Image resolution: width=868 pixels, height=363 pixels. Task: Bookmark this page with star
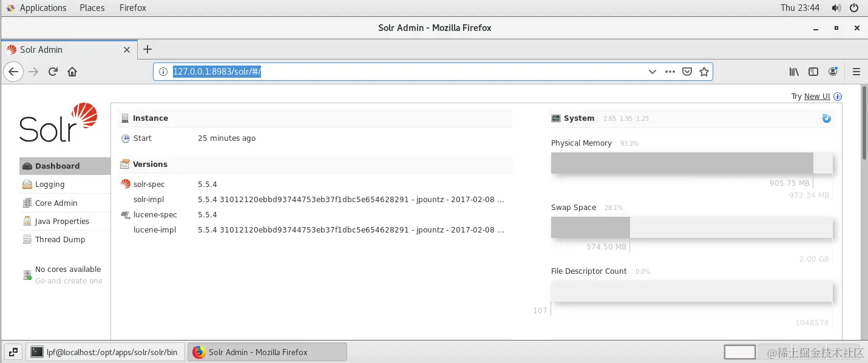704,72
